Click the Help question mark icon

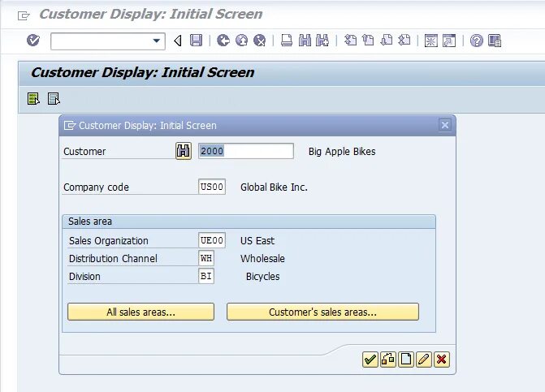pos(477,41)
